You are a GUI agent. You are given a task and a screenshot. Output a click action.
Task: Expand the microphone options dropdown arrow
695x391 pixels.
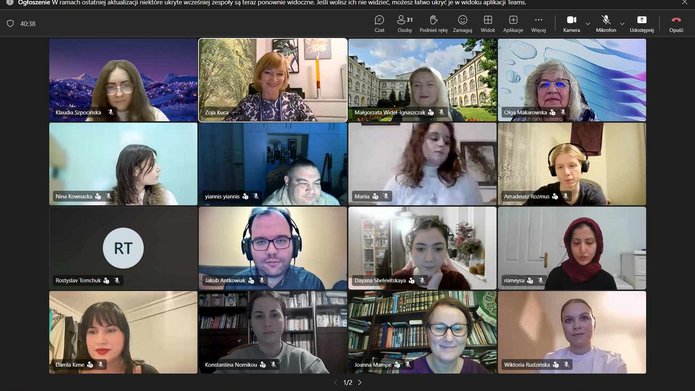point(622,23)
